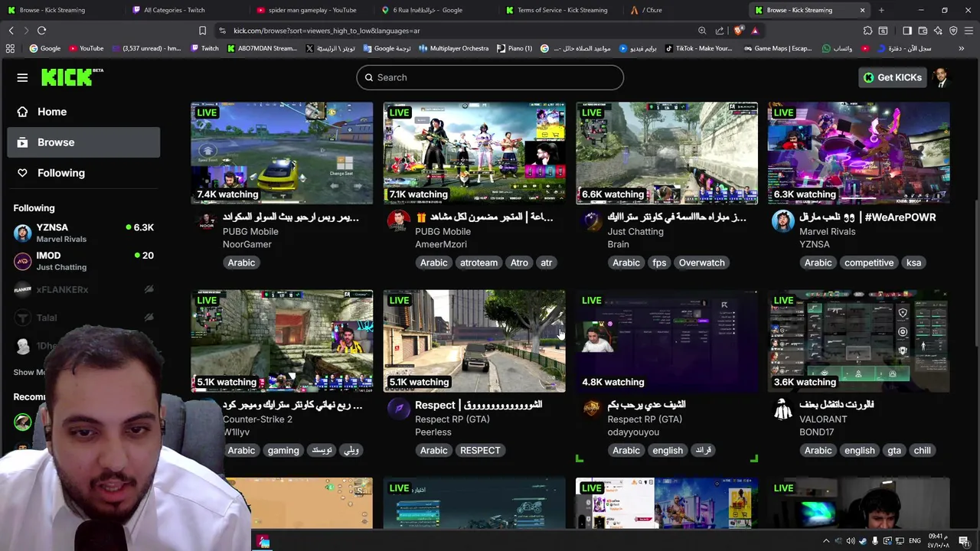Select the atroteam tag
The image size is (980, 551).
pos(479,262)
